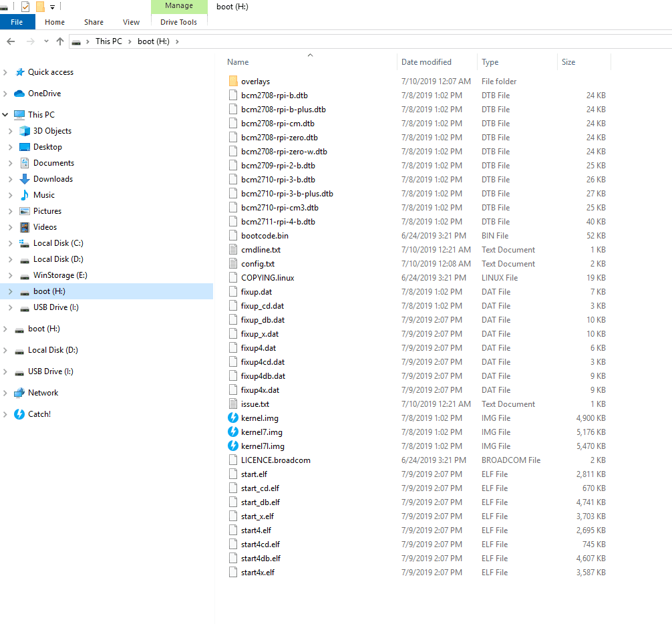The height and width of the screenshot is (624, 672).
Task: Click the kernel7l.img file icon
Action: 233,446
